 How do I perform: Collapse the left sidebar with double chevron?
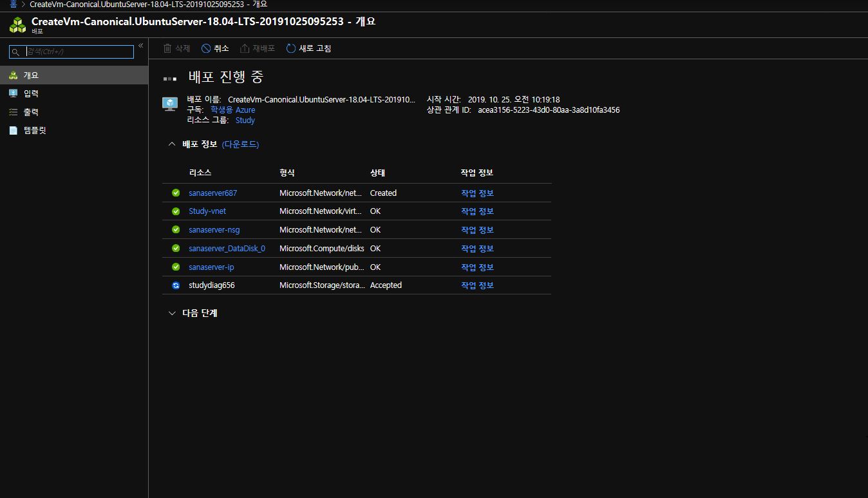(x=141, y=45)
